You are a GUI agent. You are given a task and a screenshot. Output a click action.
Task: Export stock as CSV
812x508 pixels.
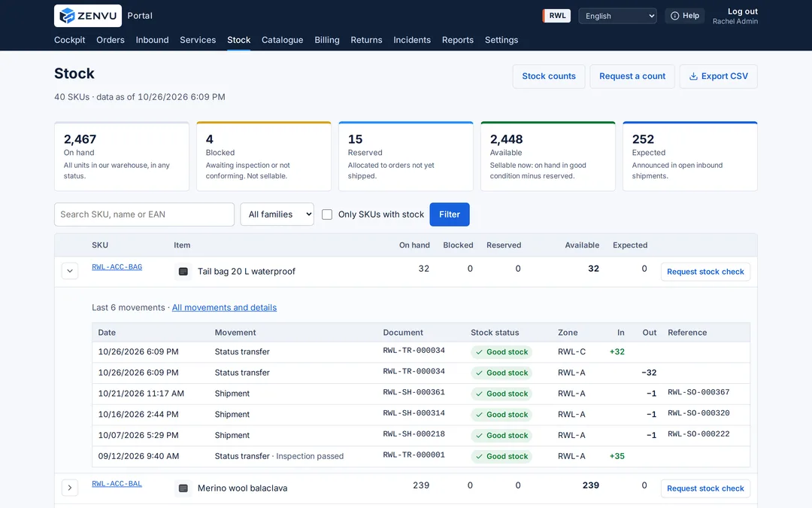click(x=718, y=76)
